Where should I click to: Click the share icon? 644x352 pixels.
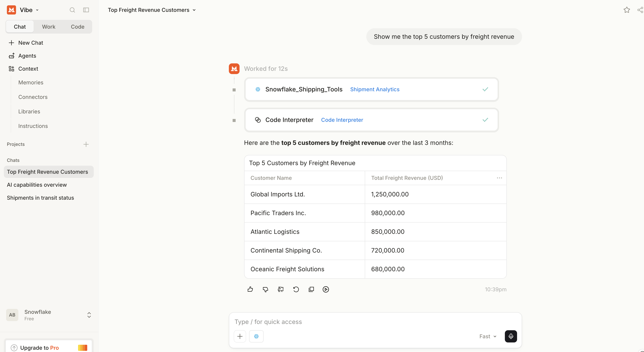coord(641,10)
